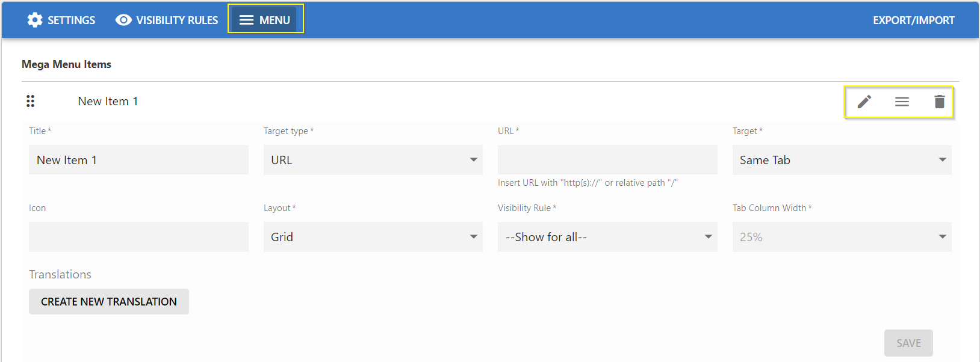Open the Target type dropdown showing URL
The height and width of the screenshot is (362, 980).
(x=373, y=160)
